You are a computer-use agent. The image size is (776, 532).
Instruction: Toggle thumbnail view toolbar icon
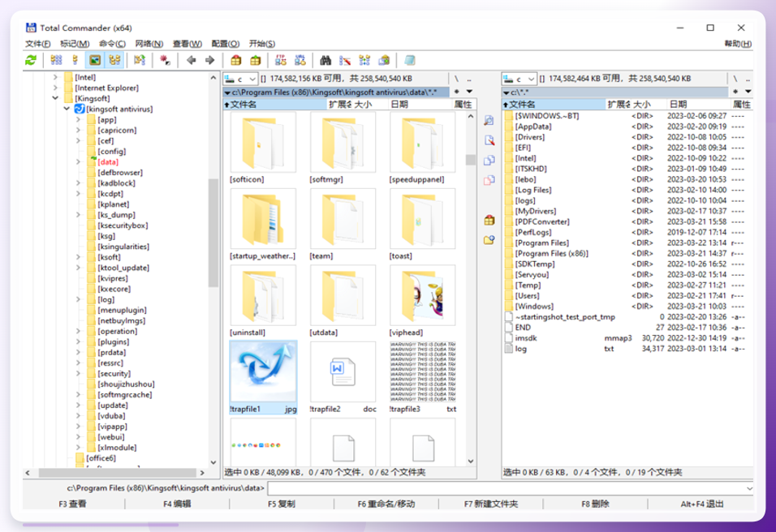click(x=95, y=60)
